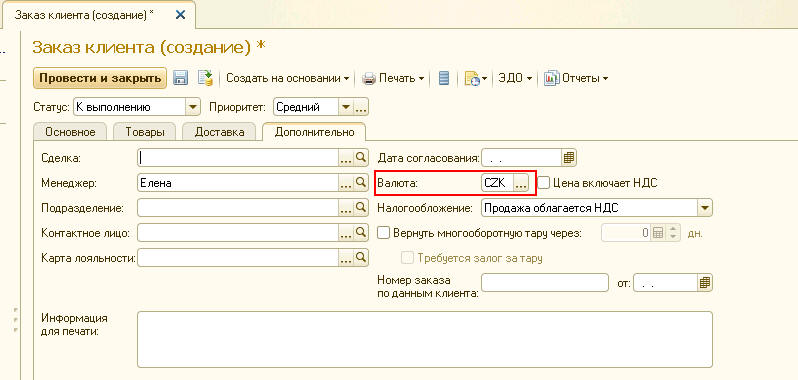The image size is (798, 380).
Task: Close the Заказ клиента (создание) tab
Action: tap(180, 15)
